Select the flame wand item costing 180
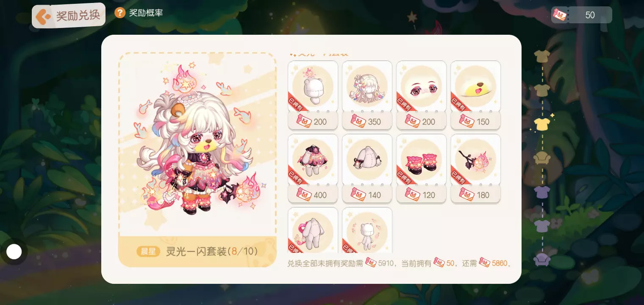This screenshot has height=305, width=644. [x=475, y=160]
